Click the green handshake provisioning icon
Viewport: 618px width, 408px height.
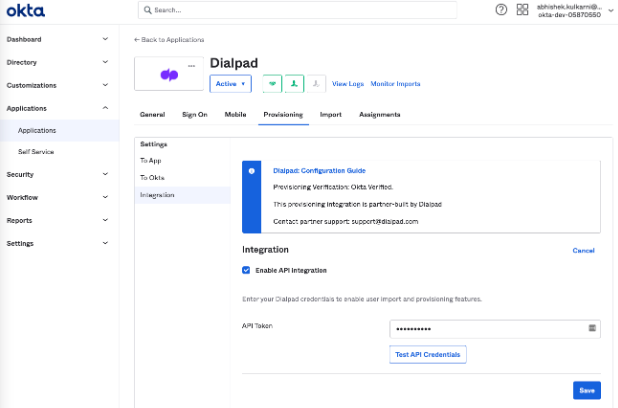coord(272,84)
